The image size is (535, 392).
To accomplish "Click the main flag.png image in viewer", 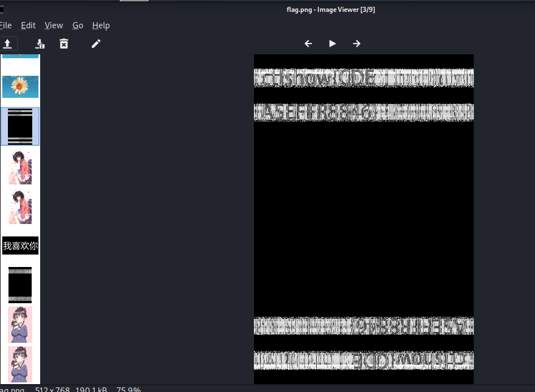I will 364,219.
